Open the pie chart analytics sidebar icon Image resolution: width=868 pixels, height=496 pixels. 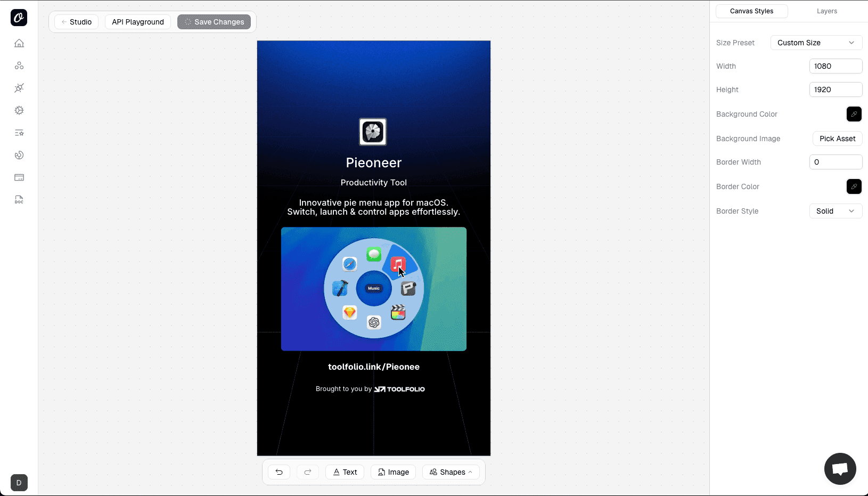coord(19,155)
